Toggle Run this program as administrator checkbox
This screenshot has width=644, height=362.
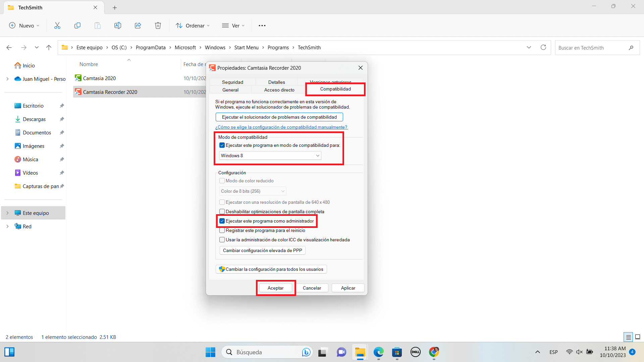coord(222,221)
